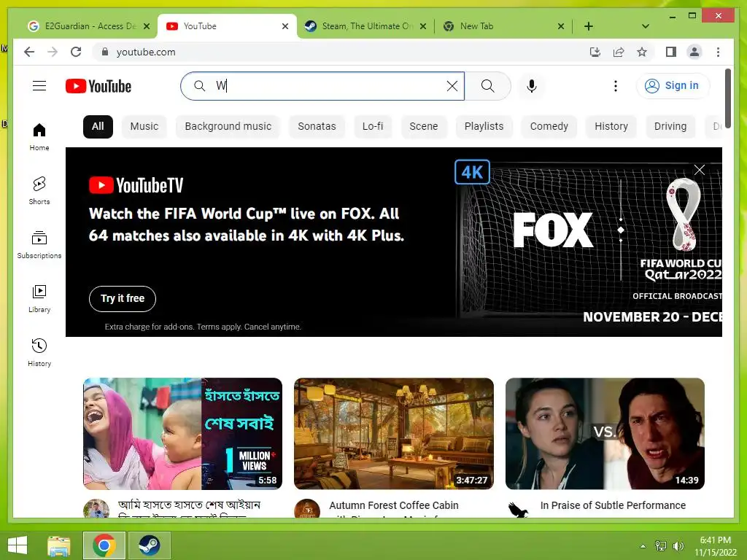
Task: Go back with browser back arrow
Action: pos(29,52)
